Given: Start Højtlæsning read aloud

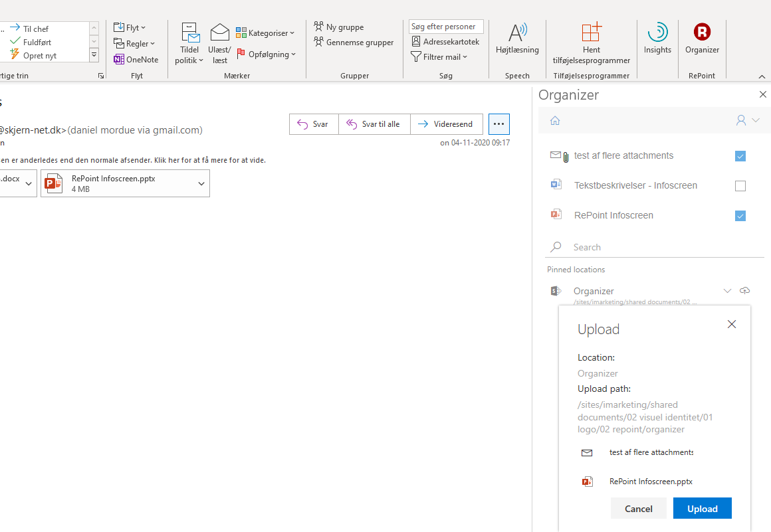Looking at the screenshot, I should point(517,32).
